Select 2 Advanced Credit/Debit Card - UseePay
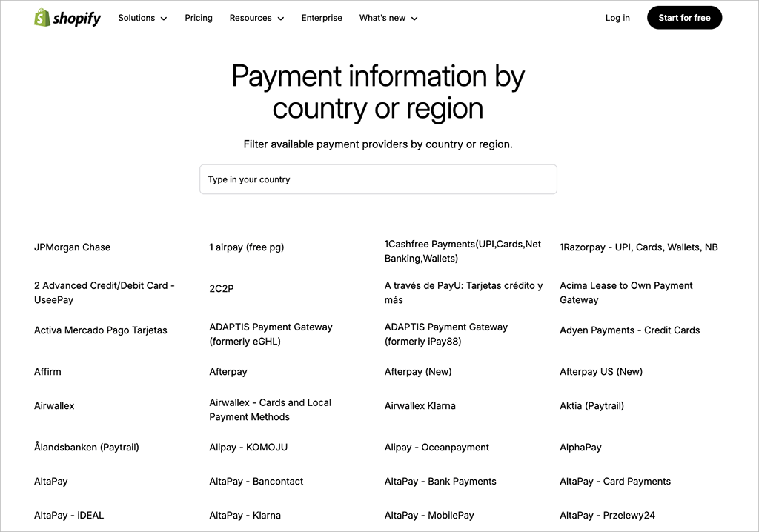 point(104,293)
